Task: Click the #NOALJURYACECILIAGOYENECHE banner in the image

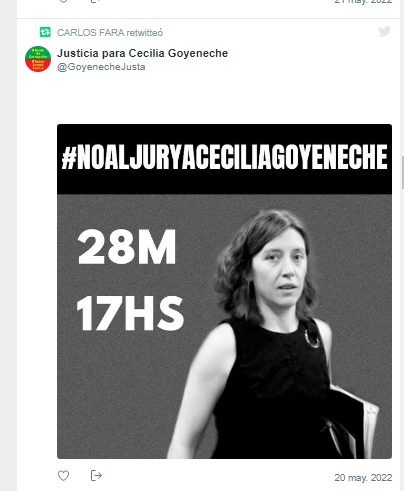Action: pos(224,157)
